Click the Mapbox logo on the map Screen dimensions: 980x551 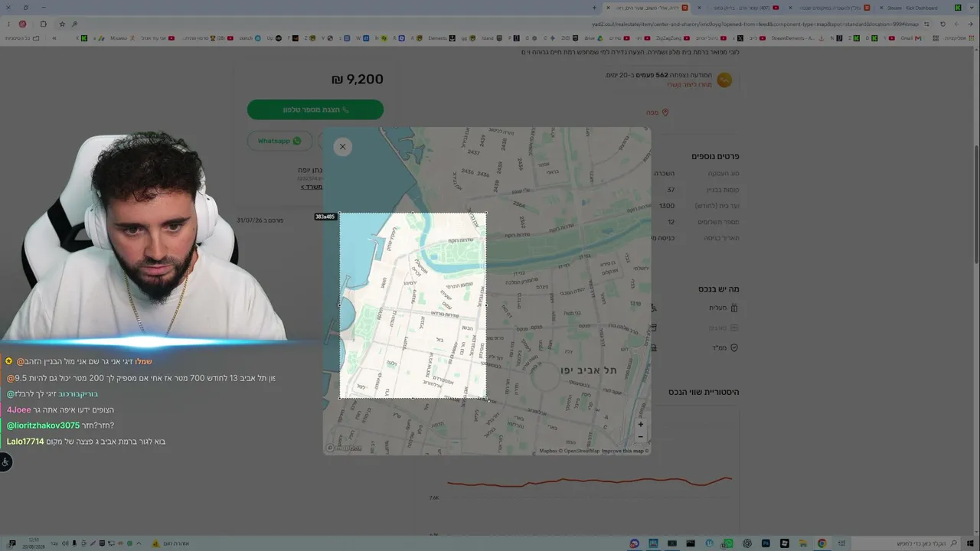click(345, 448)
